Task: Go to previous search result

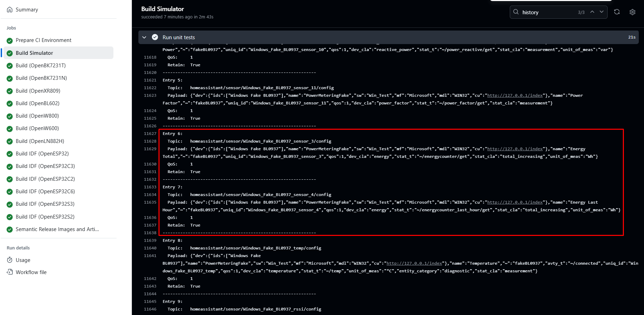Action: coord(592,12)
